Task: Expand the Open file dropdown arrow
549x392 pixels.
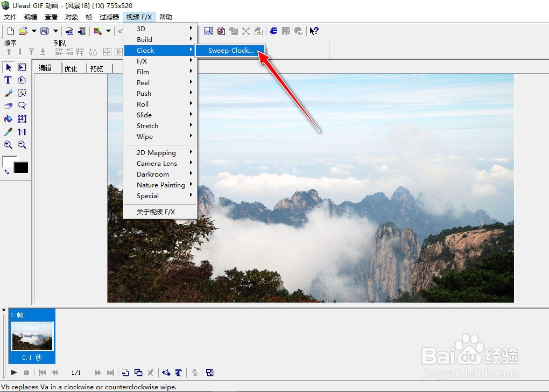Action: [34, 31]
